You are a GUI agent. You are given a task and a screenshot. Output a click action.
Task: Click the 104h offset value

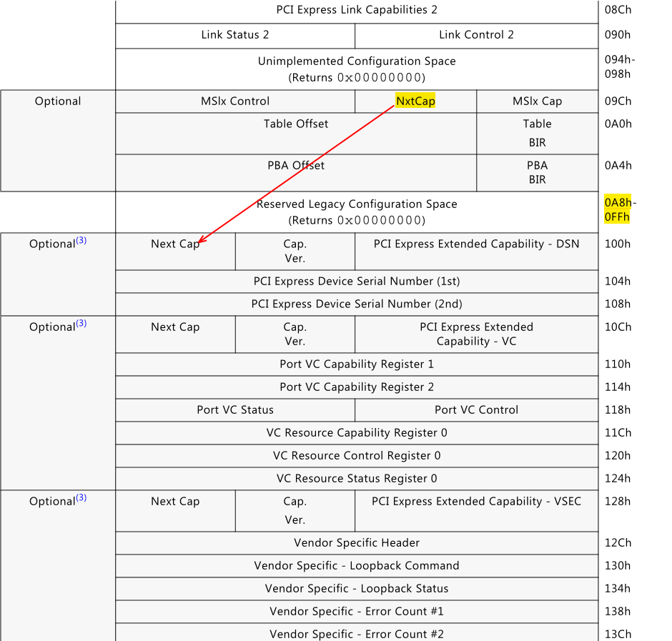point(618,282)
